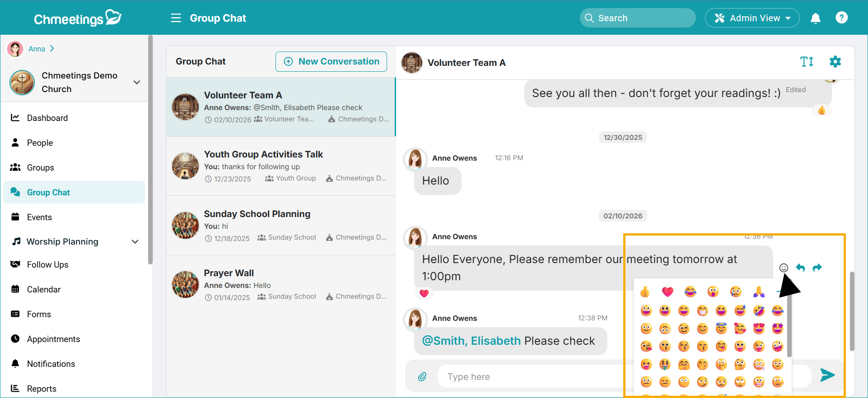Open Youth Group Activities Talk conversation
The width and height of the screenshot is (868, 398).
tap(281, 166)
